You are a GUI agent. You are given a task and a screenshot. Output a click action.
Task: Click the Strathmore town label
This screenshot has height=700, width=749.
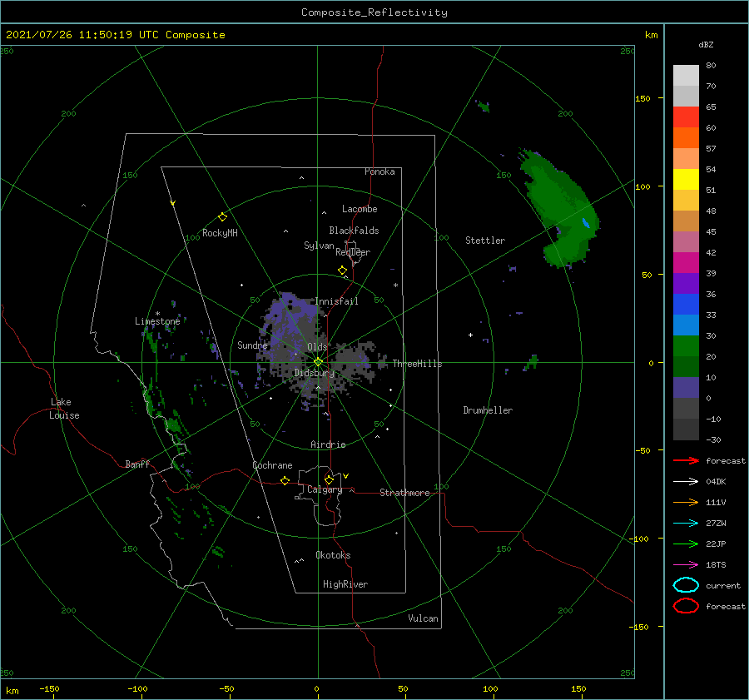pyautogui.click(x=404, y=493)
